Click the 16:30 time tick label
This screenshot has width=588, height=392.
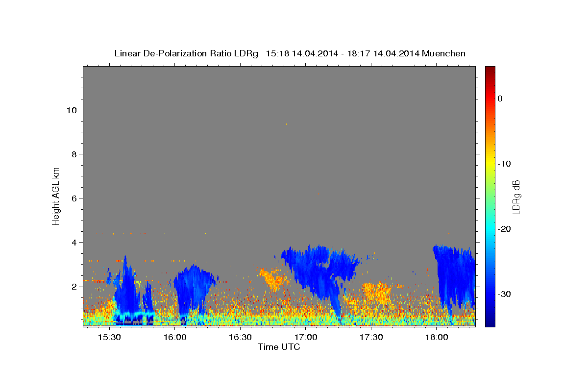tap(240, 337)
